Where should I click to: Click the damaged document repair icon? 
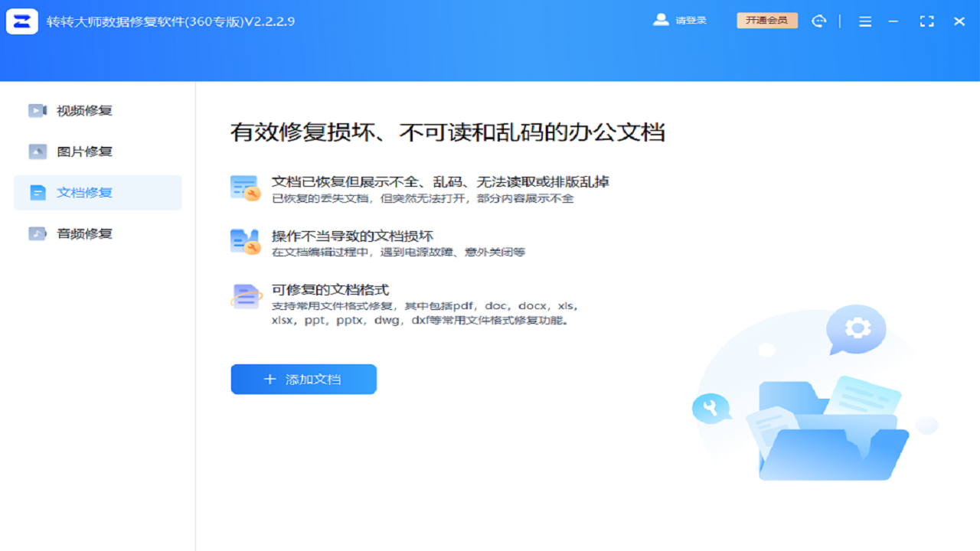tap(245, 241)
